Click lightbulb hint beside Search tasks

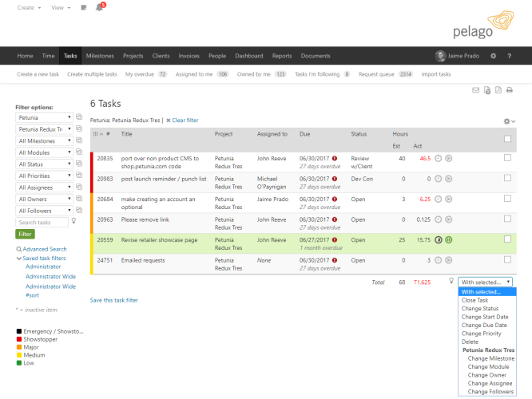coord(73,221)
